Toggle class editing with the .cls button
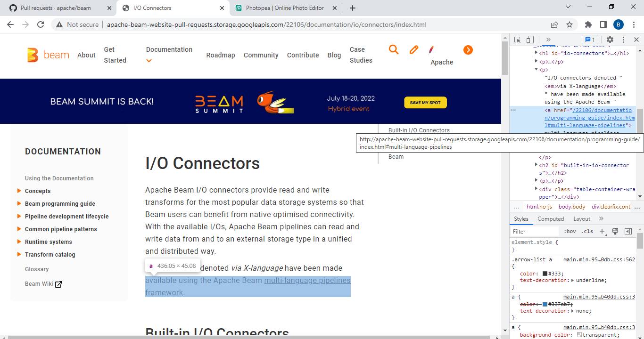 click(587, 231)
